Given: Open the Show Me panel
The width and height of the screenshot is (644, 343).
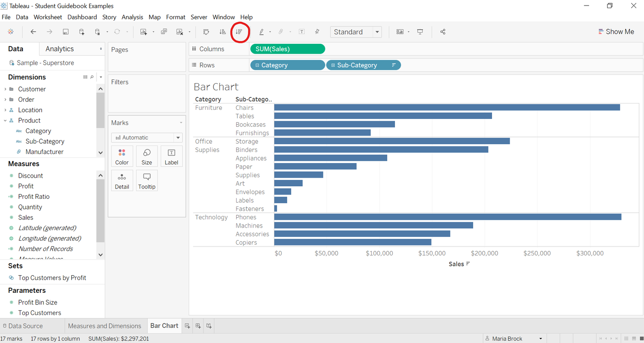Looking at the screenshot, I should pyautogui.click(x=617, y=31).
